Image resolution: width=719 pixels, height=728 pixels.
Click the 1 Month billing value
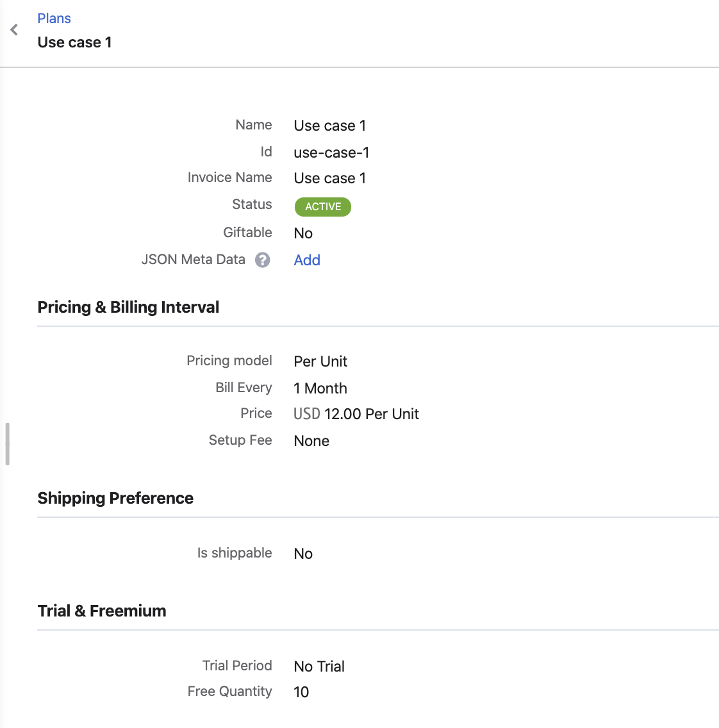[320, 388]
